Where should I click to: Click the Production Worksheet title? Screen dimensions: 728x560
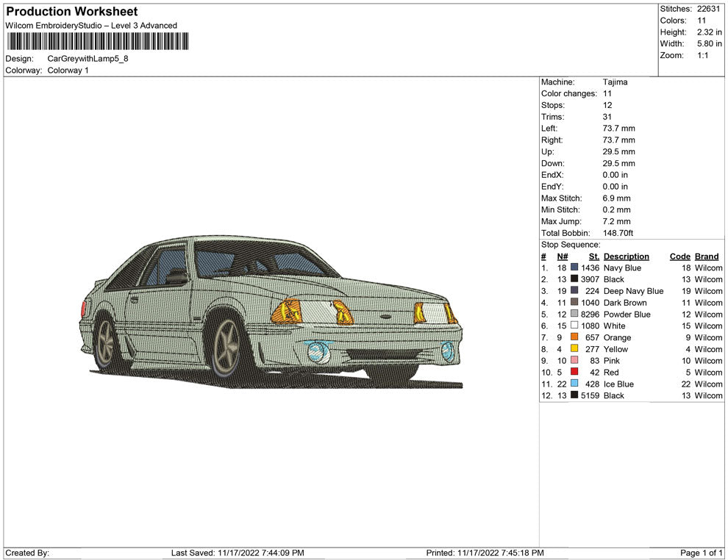[71, 12]
